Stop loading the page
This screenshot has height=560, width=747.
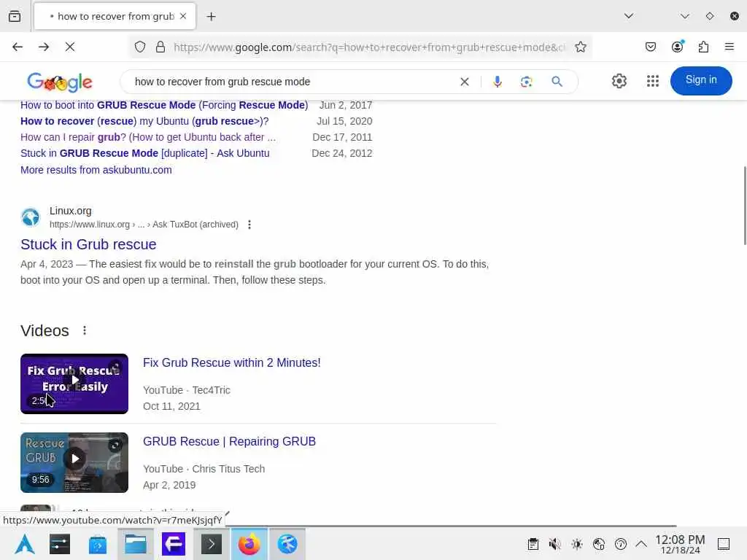pyautogui.click(x=70, y=47)
